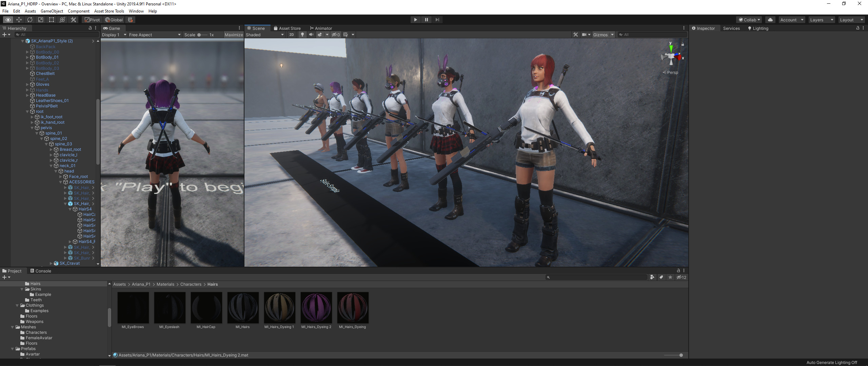Toggle Global/Local handle rotation
Viewport: 868px width, 366px height.
point(114,20)
